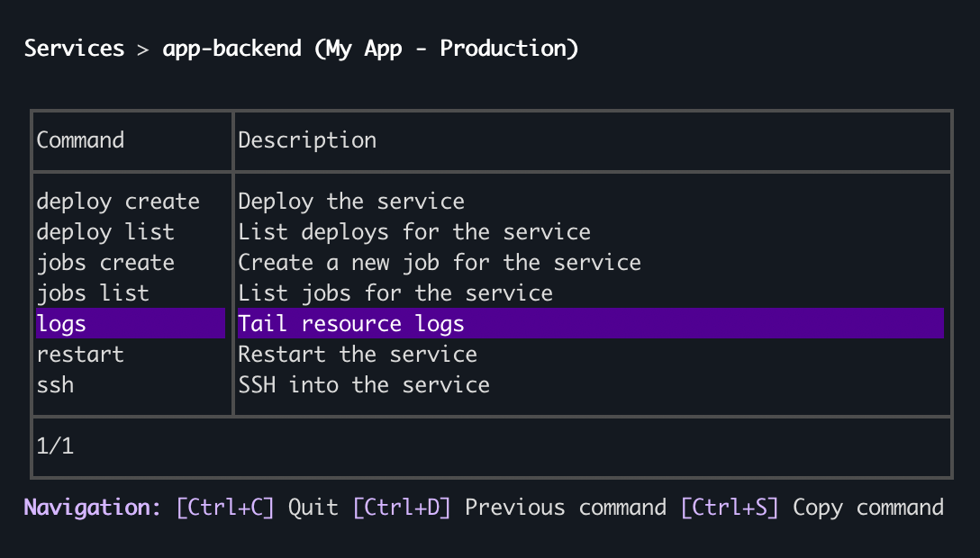Click the "Services" breadcrumb
This screenshot has width=980, height=558.
(x=74, y=48)
